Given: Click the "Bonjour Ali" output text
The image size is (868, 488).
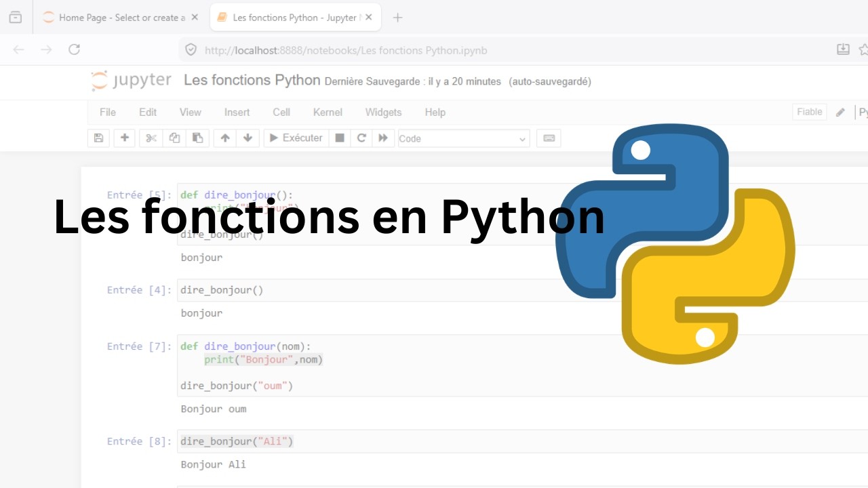Looking at the screenshot, I should click(x=214, y=464).
